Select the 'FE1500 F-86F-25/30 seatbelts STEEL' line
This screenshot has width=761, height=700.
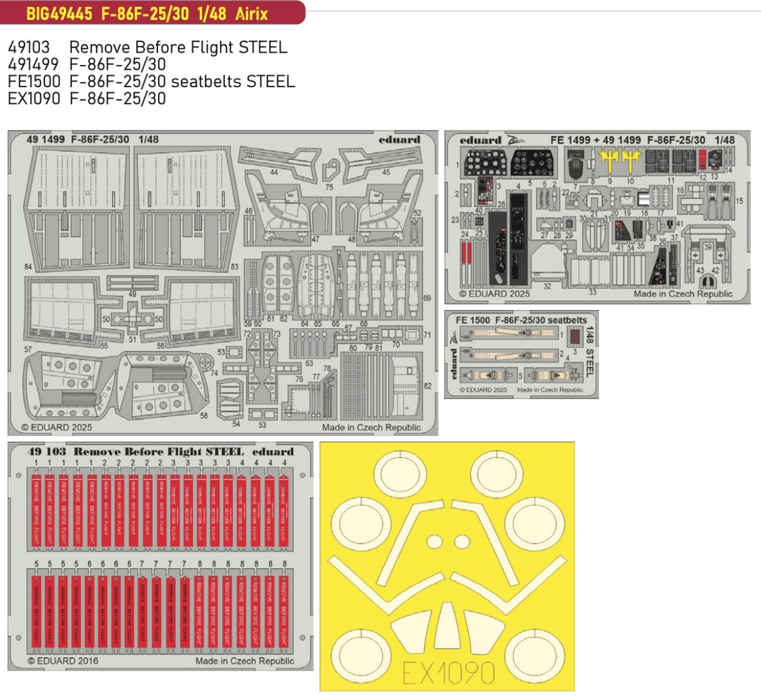[x=151, y=81]
